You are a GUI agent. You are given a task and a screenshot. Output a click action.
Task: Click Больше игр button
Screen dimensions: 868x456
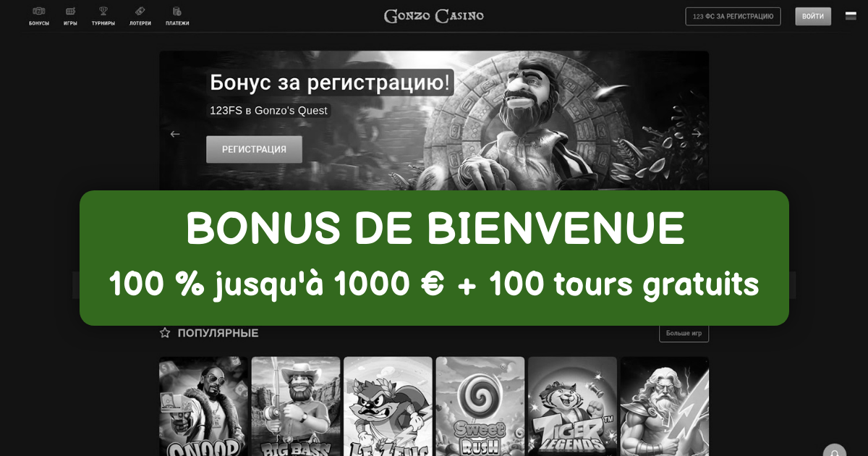684,333
